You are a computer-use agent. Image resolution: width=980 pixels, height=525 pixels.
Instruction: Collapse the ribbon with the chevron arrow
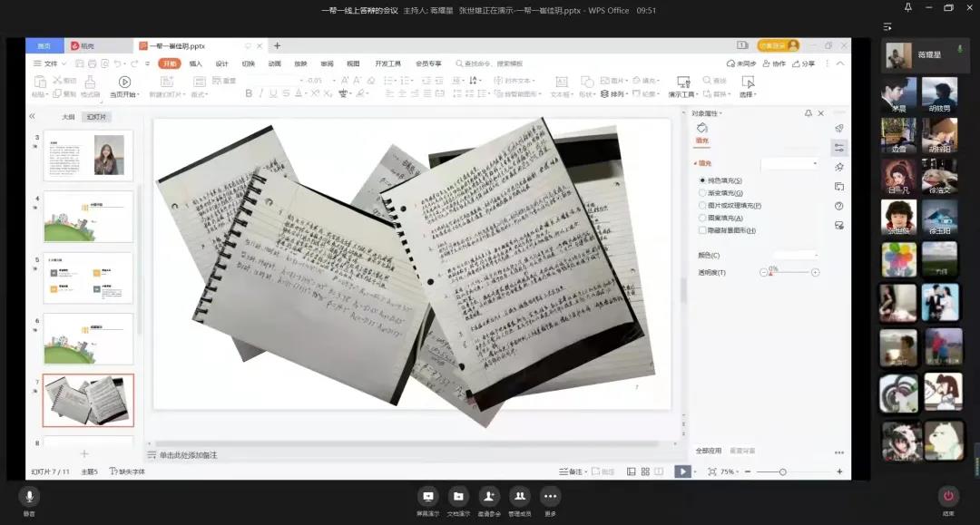pos(840,63)
